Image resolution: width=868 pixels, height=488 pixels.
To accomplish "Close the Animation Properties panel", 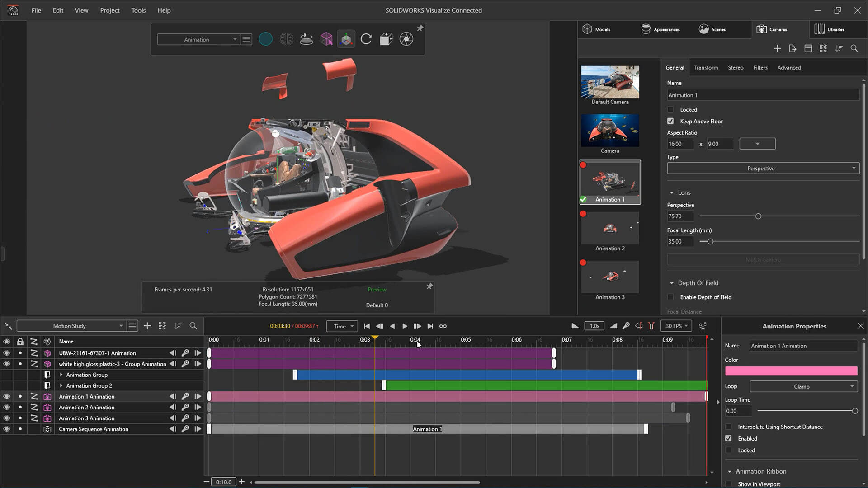I will pos(860,326).
